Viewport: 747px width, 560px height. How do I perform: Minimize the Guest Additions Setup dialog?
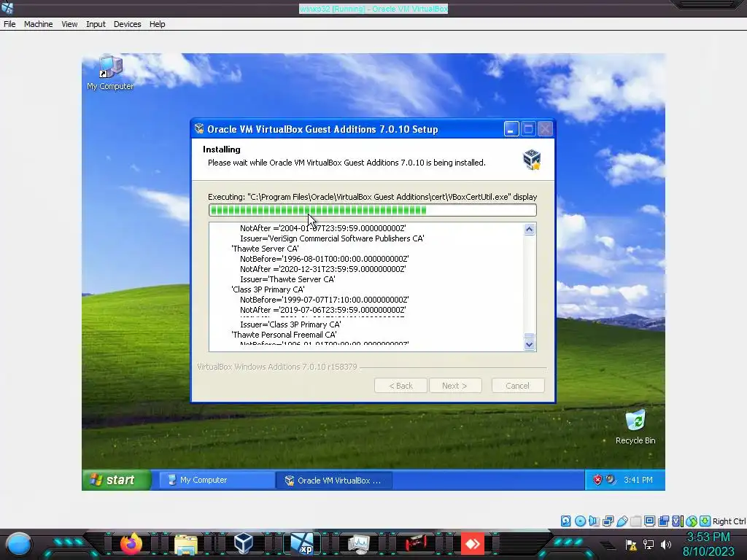(x=511, y=129)
